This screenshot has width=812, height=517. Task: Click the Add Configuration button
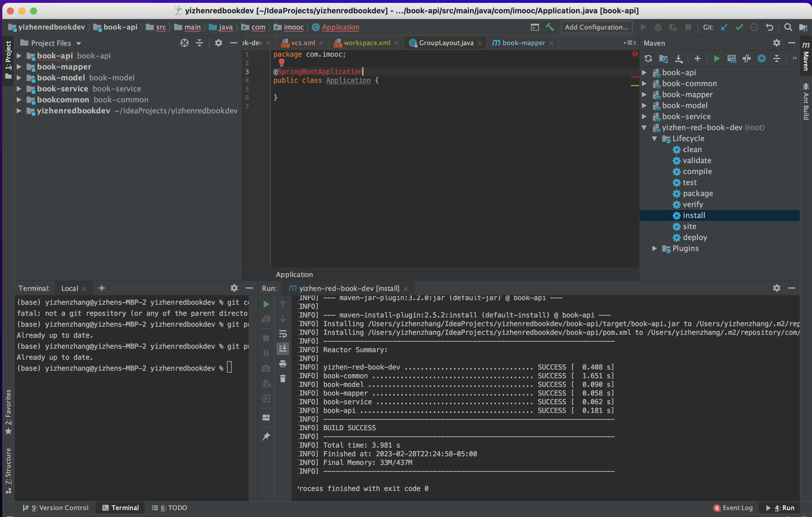[x=596, y=27]
